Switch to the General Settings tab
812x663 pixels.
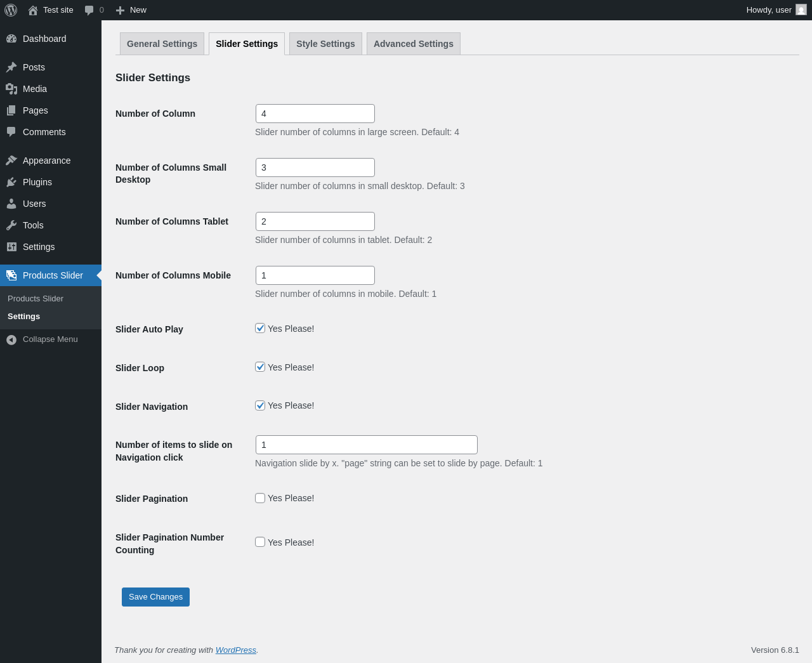coord(162,44)
